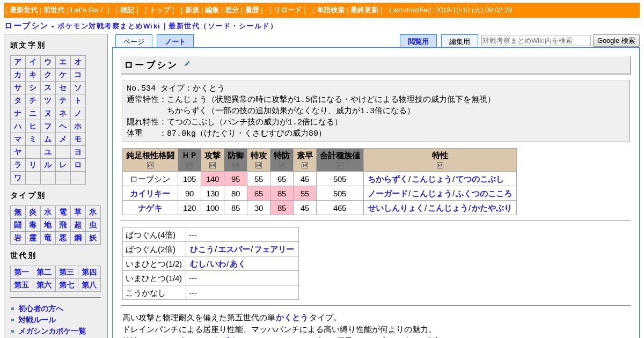Click the ローブシン breadcrumb link
The image size is (644, 338).
tap(26, 26)
